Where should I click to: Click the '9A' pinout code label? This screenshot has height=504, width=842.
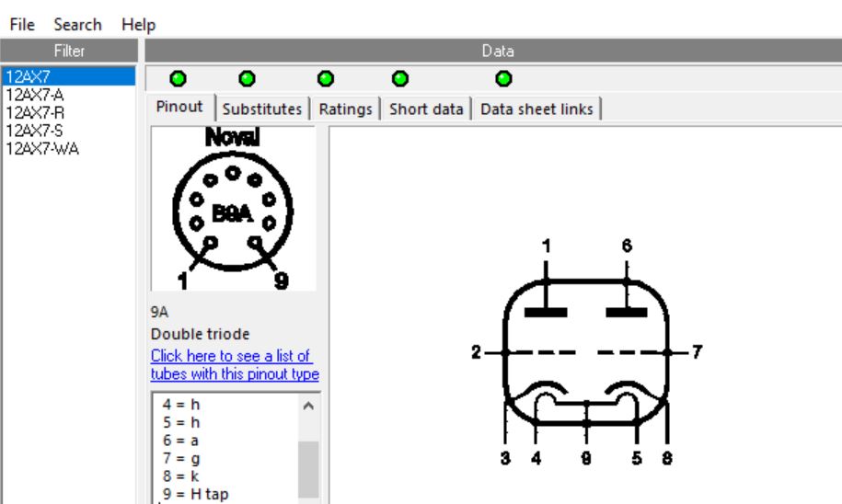coord(159,312)
